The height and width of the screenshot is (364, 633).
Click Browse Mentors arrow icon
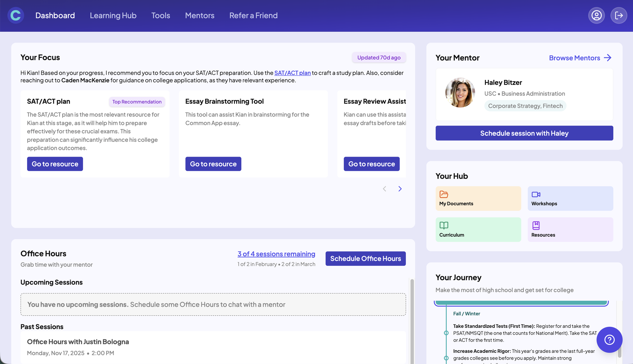point(607,58)
